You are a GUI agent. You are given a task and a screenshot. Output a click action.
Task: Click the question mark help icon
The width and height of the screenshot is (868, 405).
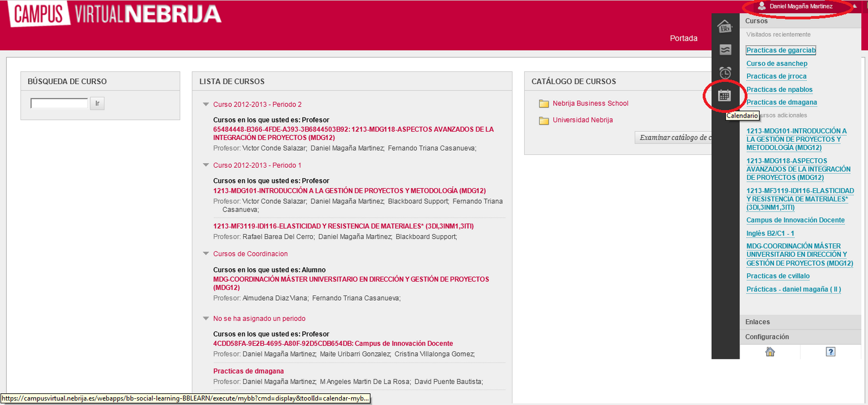[831, 352]
